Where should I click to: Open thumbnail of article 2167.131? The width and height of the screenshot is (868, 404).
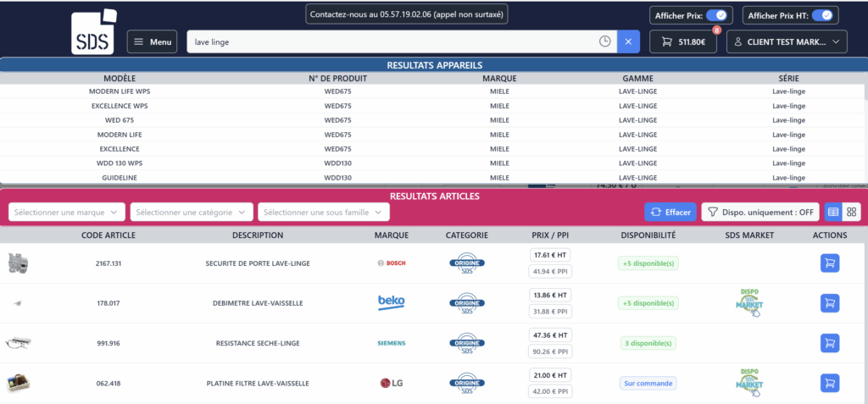point(18,263)
